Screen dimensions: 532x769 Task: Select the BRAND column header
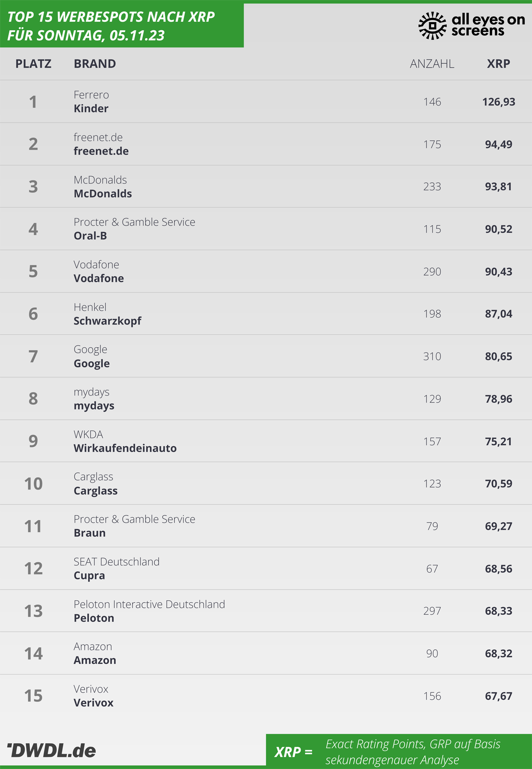(x=95, y=64)
